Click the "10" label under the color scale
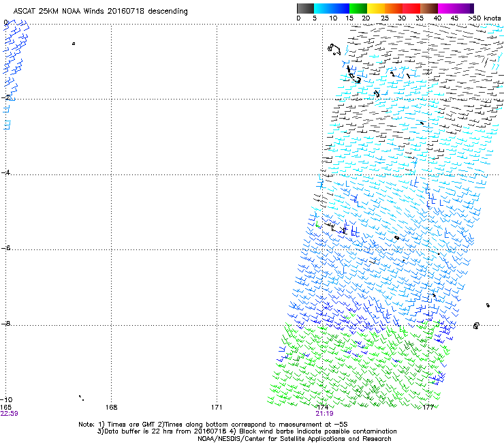The width and height of the screenshot is (504, 443). (x=333, y=18)
